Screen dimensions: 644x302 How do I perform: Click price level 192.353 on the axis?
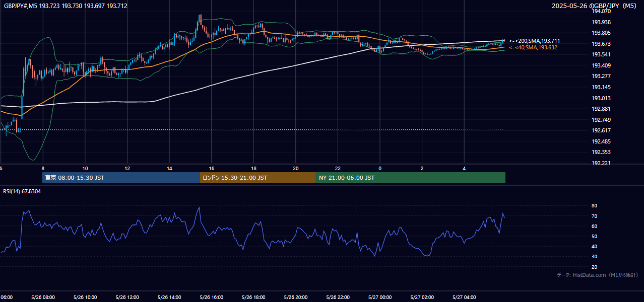601,152
